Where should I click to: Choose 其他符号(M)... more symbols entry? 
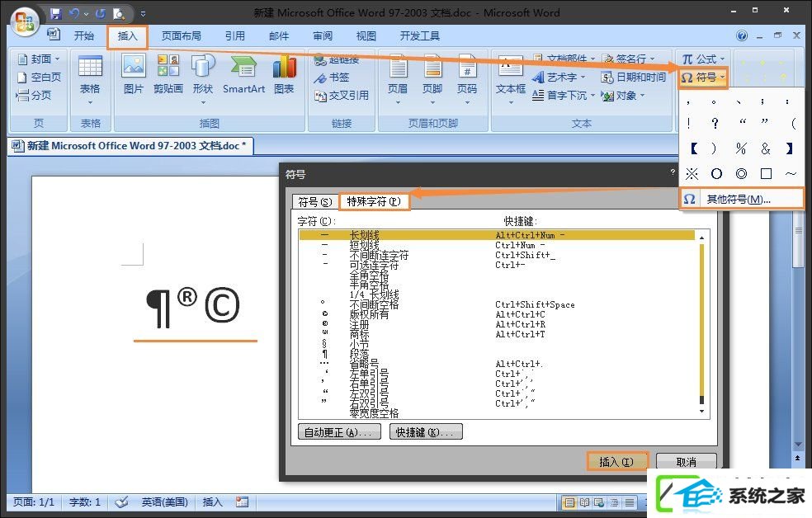741,200
